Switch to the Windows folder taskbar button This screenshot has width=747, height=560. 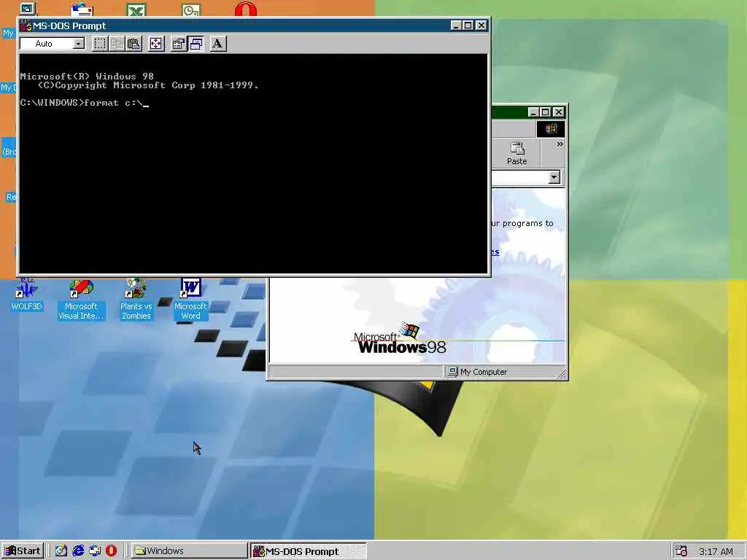(189, 551)
